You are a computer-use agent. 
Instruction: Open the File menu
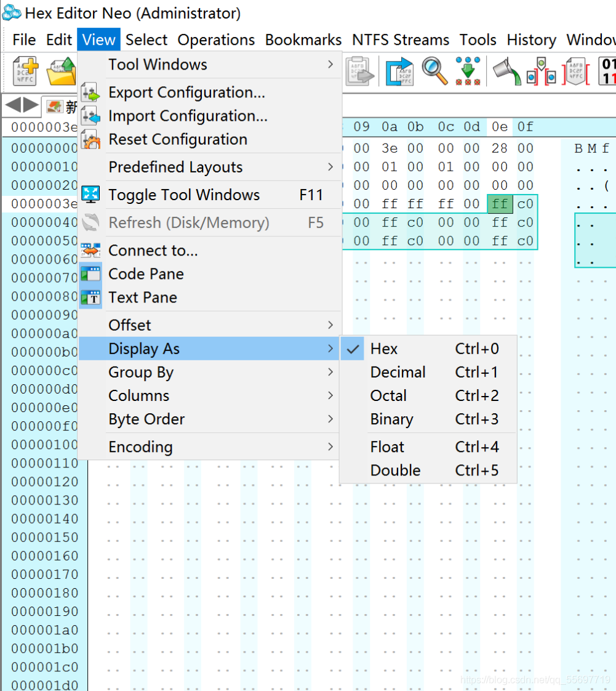point(24,39)
